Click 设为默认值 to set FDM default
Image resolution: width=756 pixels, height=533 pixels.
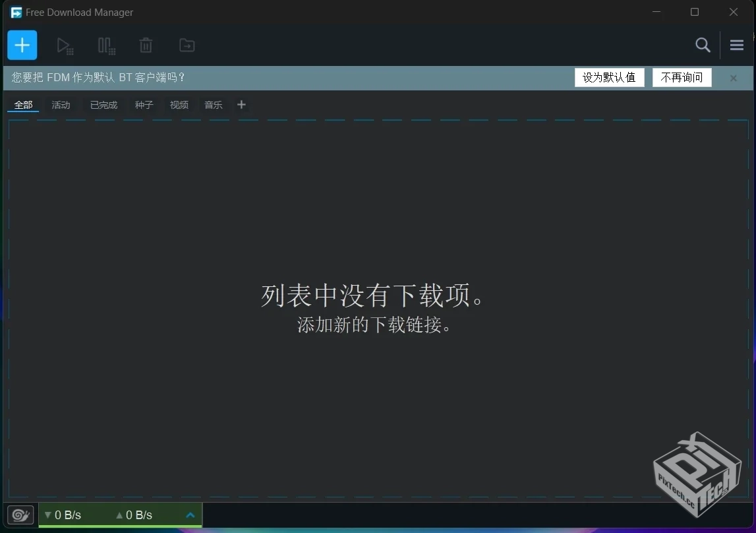pos(609,77)
